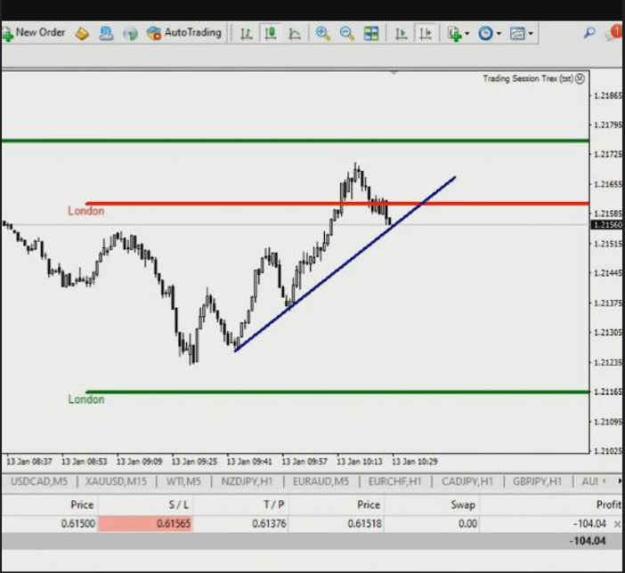Open the search magnifier icon
The image size is (625, 573).
pos(590,33)
